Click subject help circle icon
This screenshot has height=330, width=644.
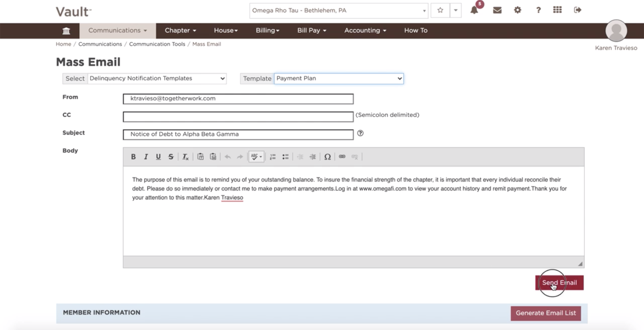(360, 133)
